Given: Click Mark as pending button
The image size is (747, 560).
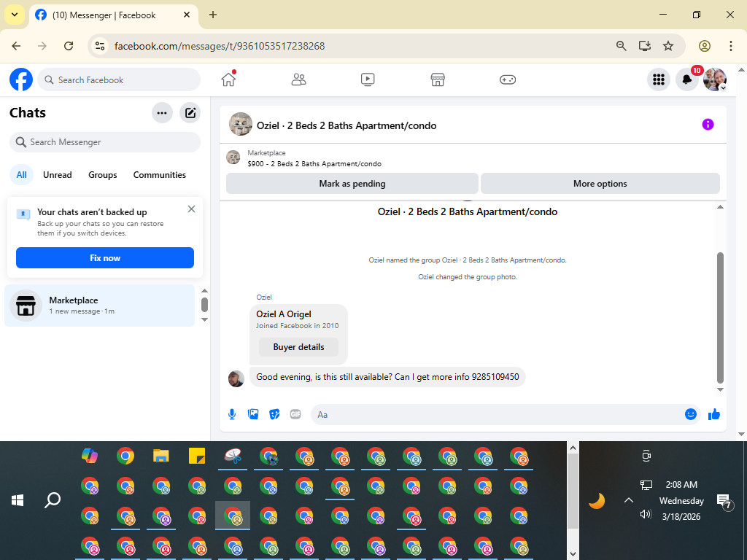Looking at the screenshot, I should coord(352,183).
